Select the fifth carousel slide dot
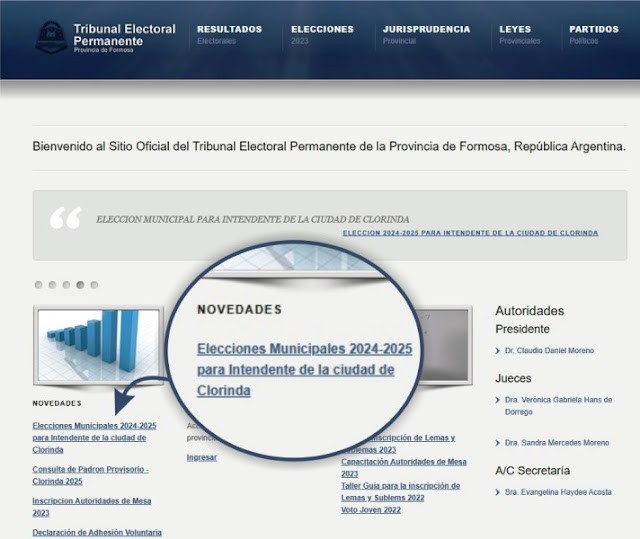 pyautogui.click(x=94, y=285)
